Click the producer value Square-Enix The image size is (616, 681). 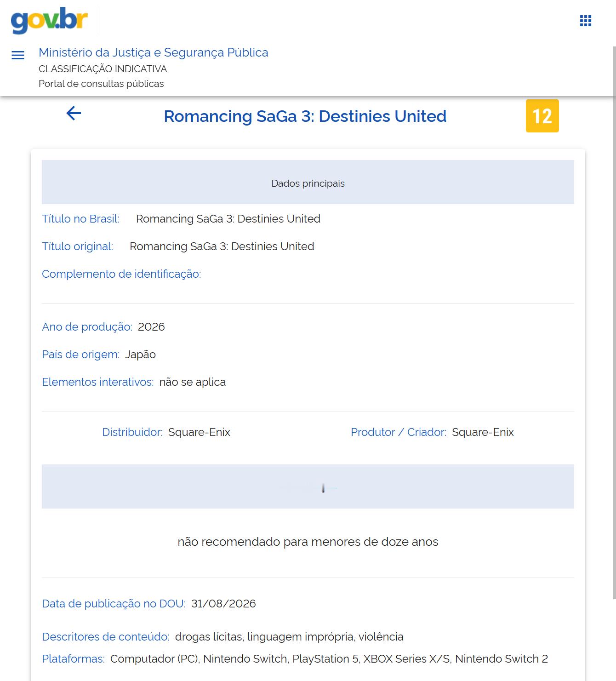(x=483, y=432)
